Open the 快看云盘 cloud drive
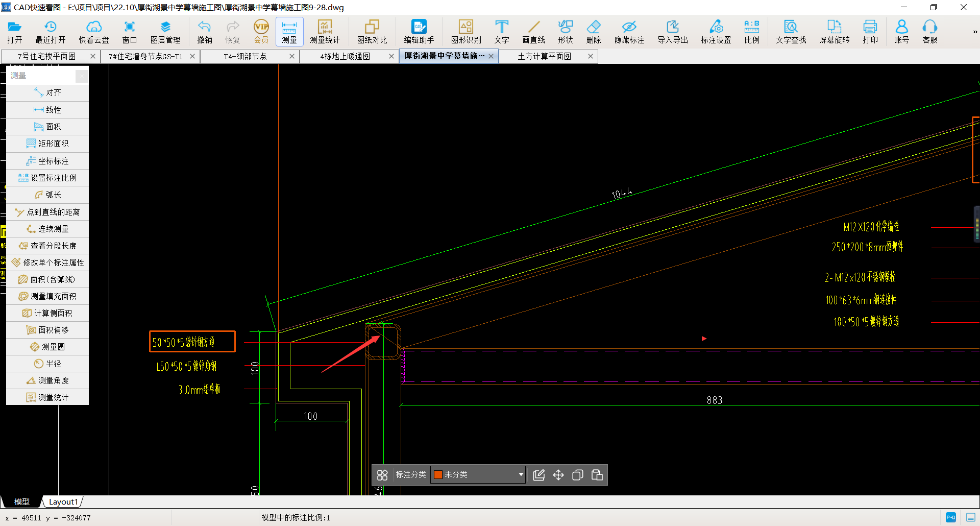Screen dimensions: 980x526 [x=93, y=32]
